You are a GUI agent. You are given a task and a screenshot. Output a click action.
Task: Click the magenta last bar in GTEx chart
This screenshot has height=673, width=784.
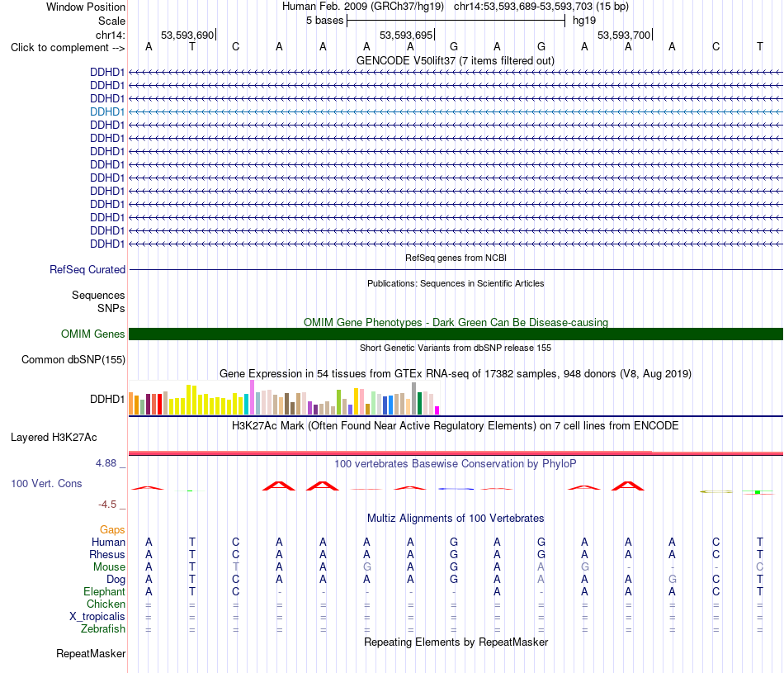[437, 410]
